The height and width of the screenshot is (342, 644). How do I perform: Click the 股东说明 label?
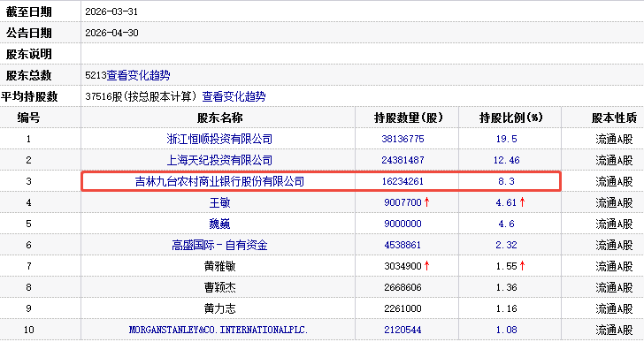pyautogui.click(x=28, y=54)
